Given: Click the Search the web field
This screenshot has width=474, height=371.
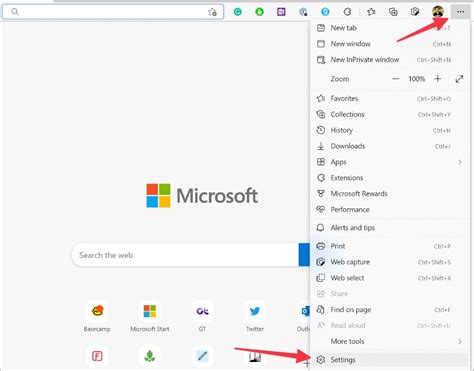Looking at the screenshot, I should click(185, 255).
